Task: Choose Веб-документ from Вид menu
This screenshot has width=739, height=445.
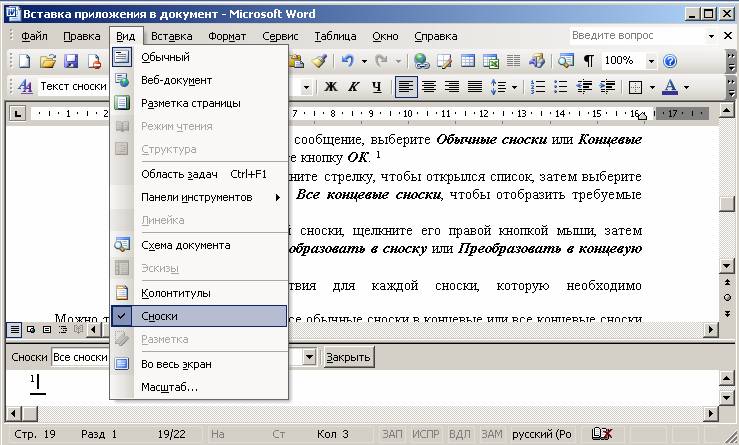Action: tap(199, 80)
